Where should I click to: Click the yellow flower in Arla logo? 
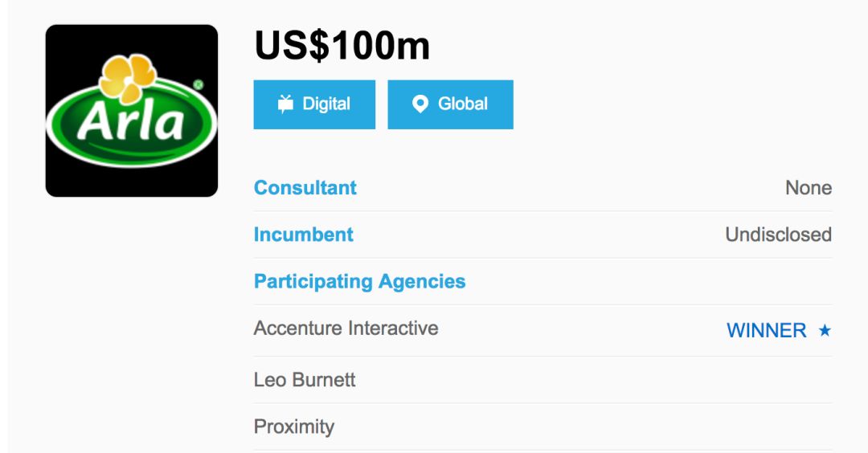tap(127, 79)
